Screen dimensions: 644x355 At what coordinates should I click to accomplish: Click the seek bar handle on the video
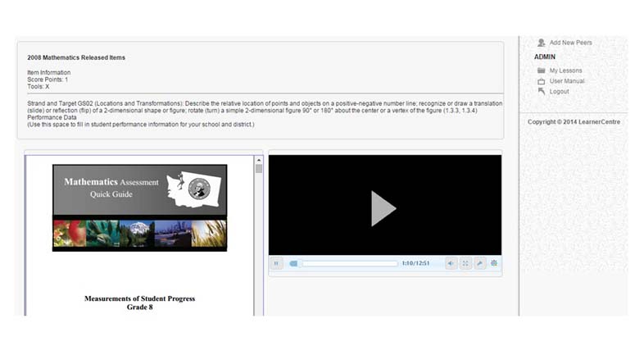[293, 264]
